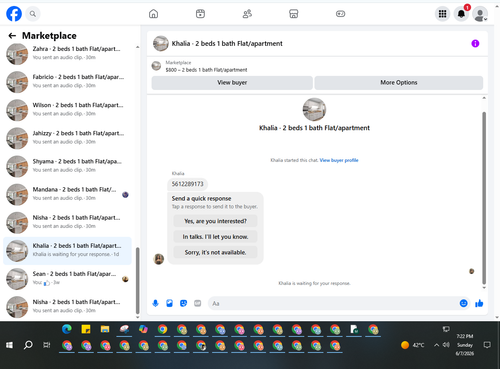
Task: Click the 42°C weather widget
Action: (413, 345)
